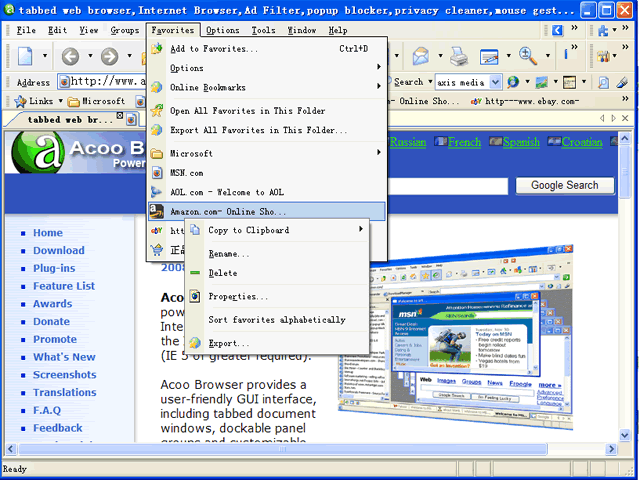Click the Amazon icon in Favorites menu
This screenshot has height=480, width=640.
click(156, 211)
